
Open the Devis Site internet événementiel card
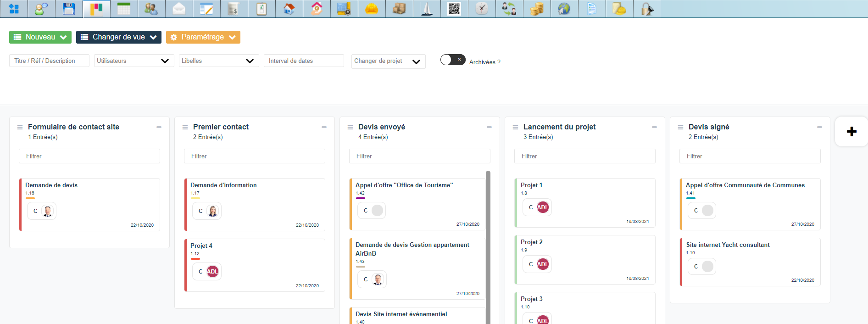pos(417,316)
